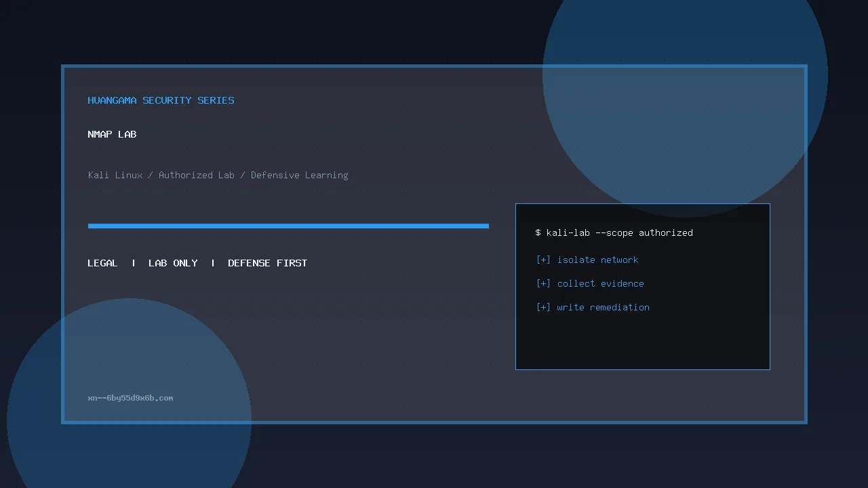The width and height of the screenshot is (868, 488).
Task: Select the '[+] write remediation' line
Action: pos(592,307)
